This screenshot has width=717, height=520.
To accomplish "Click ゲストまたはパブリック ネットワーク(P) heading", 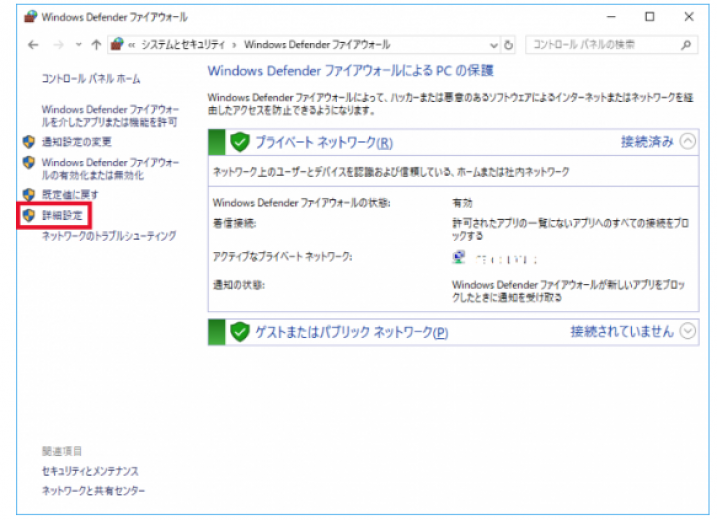I will pos(351,332).
